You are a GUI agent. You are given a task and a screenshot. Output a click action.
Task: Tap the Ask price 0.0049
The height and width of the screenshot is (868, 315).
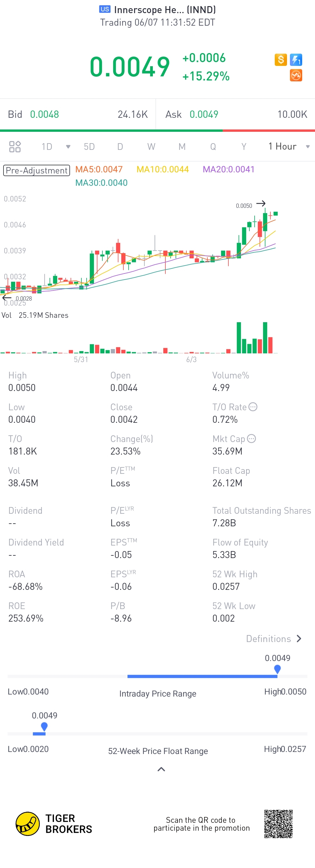coord(204,114)
